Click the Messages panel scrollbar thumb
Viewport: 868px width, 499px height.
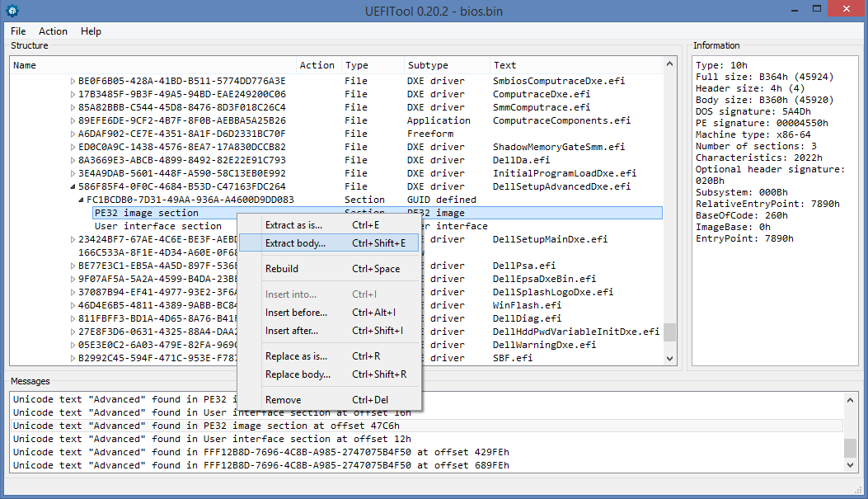coord(851,448)
